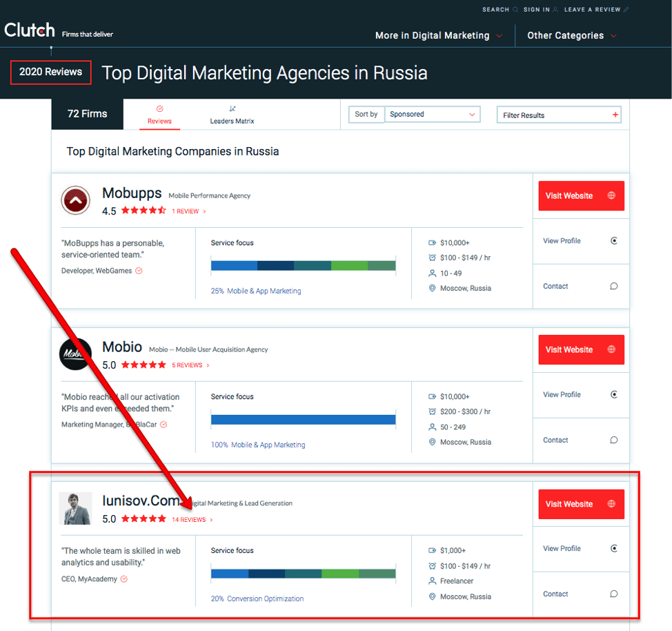Screen dimensions: 672x631
Task: Click 100% Mobile & App Marketing label
Action: [x=258, y=445]
